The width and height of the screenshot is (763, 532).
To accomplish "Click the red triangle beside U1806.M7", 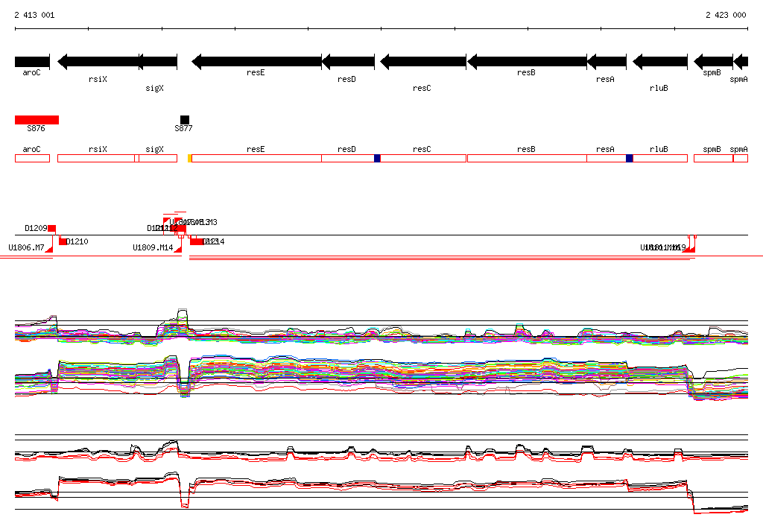I will [x=48, y=249].
